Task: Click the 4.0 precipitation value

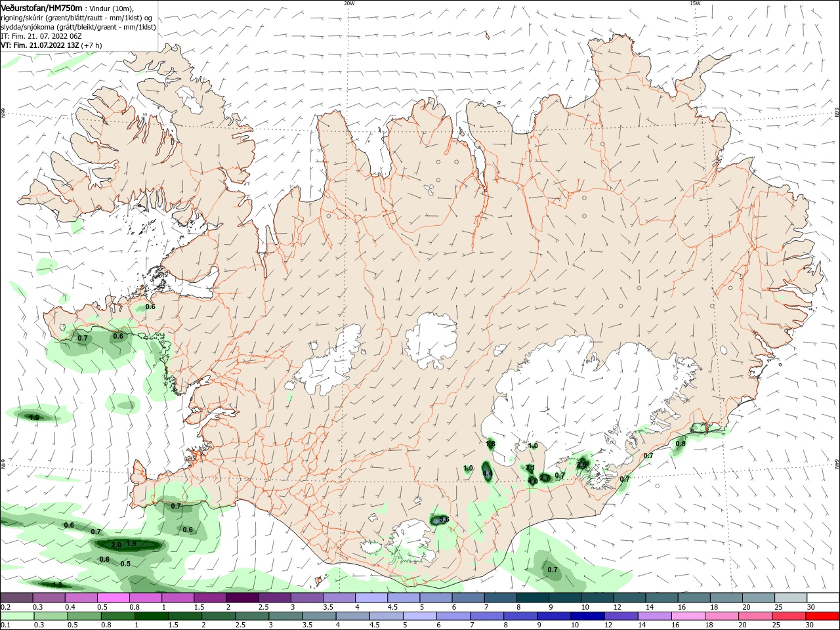Action: pos(533,481)
